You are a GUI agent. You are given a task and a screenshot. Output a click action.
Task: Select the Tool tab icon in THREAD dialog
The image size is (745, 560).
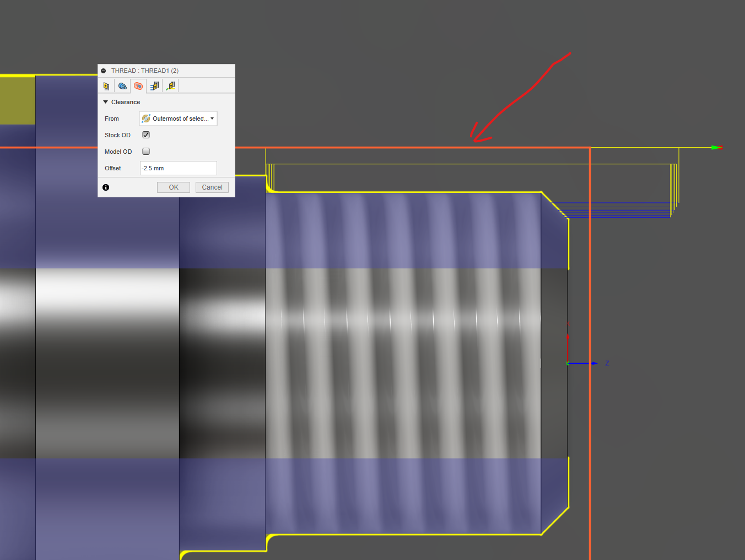click(x=106, y=85)
